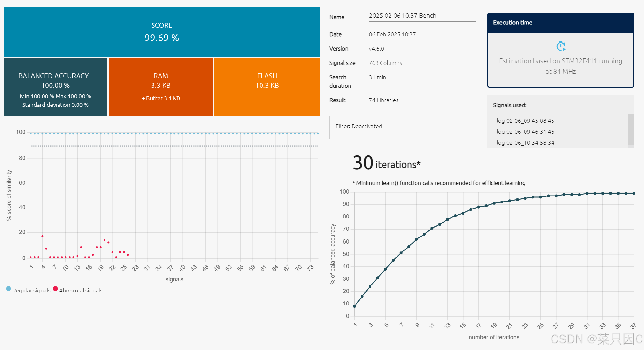
Task: Toggle Abnormal signals legend marker
Action: (55, 289)
